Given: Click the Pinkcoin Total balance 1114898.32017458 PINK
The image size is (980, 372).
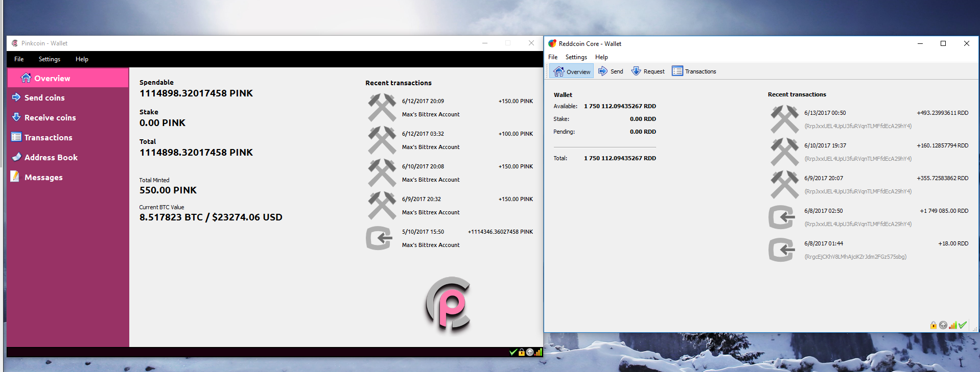Looking at the screenshot, I should tap(196, 153).
